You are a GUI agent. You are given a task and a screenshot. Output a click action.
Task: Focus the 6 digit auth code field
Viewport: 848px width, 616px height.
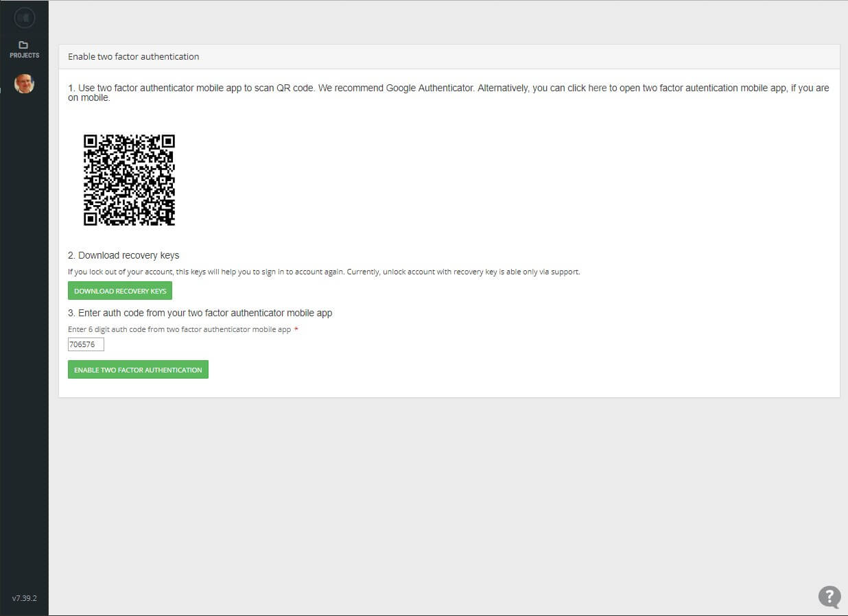86,344
